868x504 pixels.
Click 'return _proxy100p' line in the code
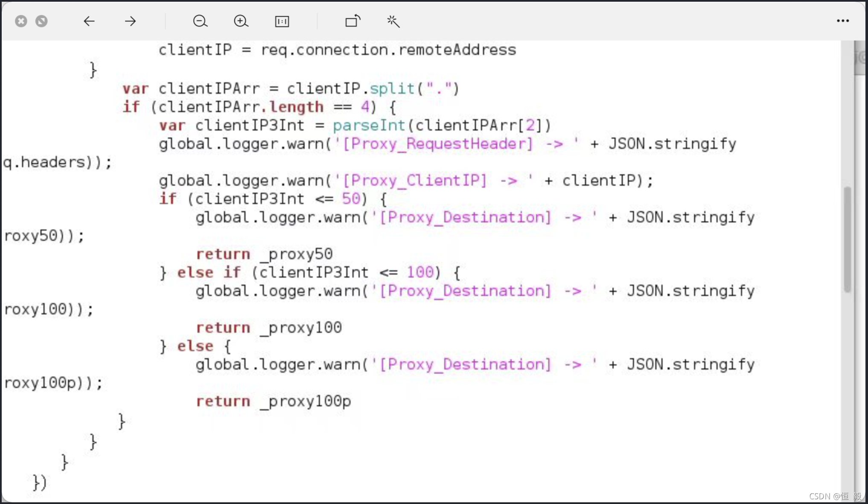[x=273, y=401]
